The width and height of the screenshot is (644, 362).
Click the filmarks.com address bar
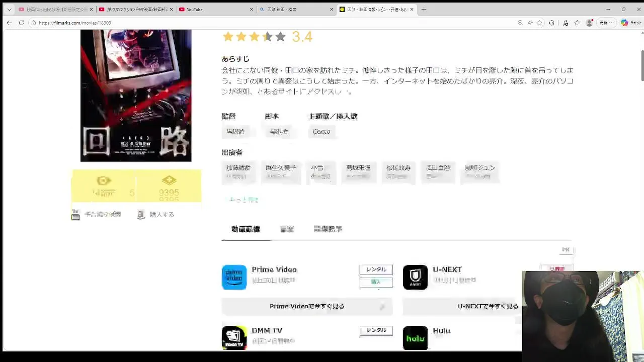pyautogui.click(x=272, y=23)
